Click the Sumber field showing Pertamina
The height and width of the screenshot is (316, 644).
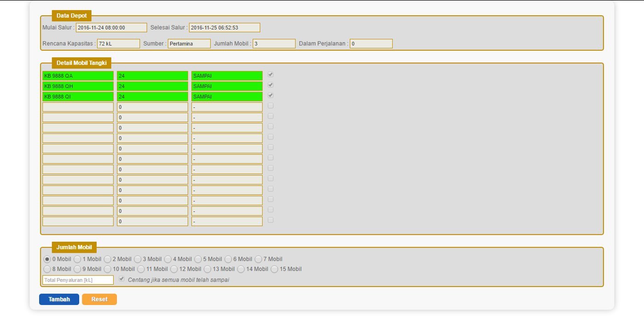tap(189, 44)
